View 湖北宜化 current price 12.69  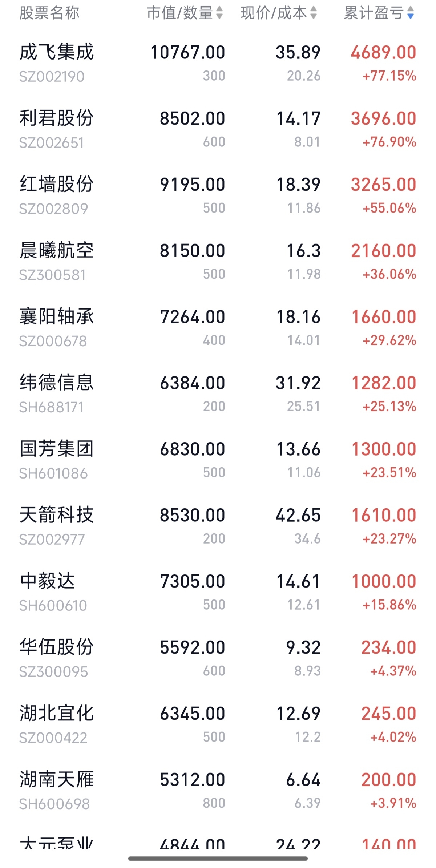pos(298,714)
